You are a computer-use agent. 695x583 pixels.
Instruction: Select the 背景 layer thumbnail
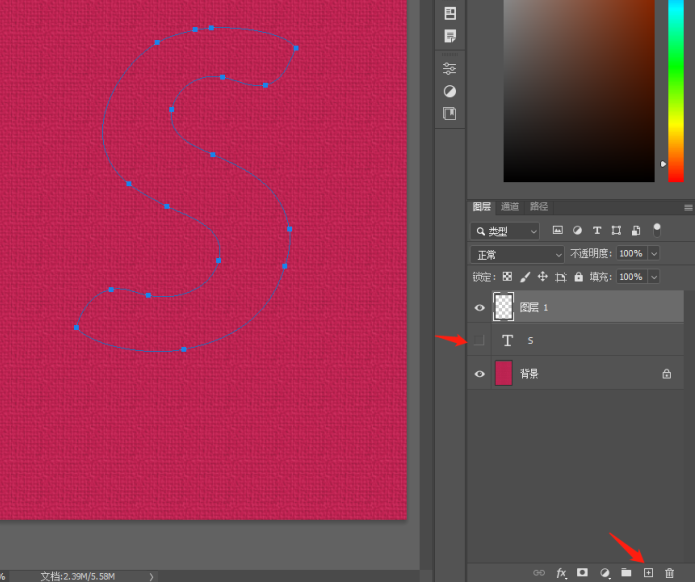[x=503, y=373]
